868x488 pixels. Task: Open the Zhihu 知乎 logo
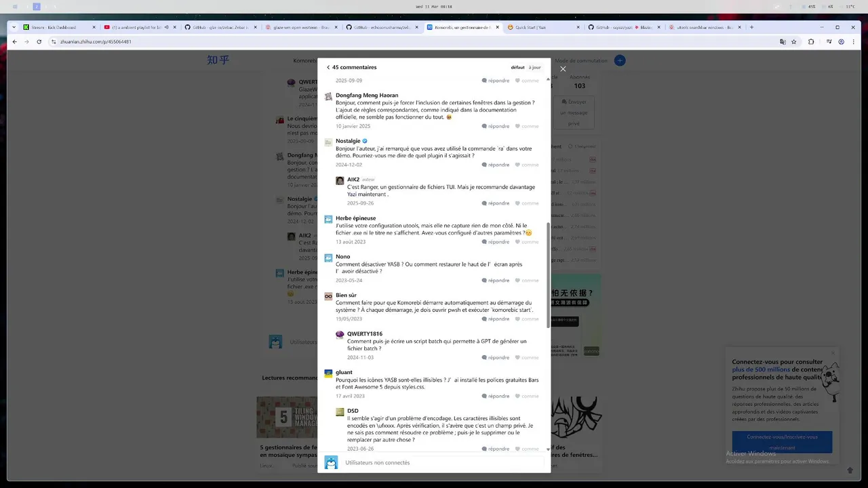click(218, 60)
